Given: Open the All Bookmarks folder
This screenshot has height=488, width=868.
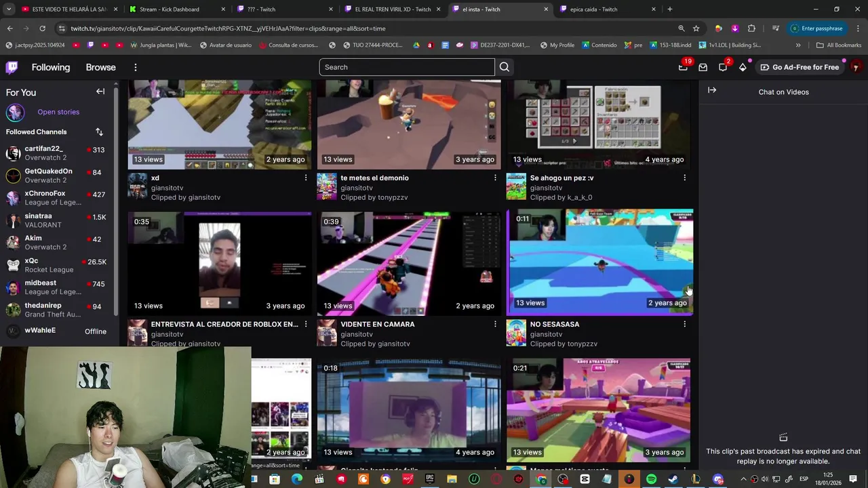Looking at the screenshot, I should click(x=839, y=45).
